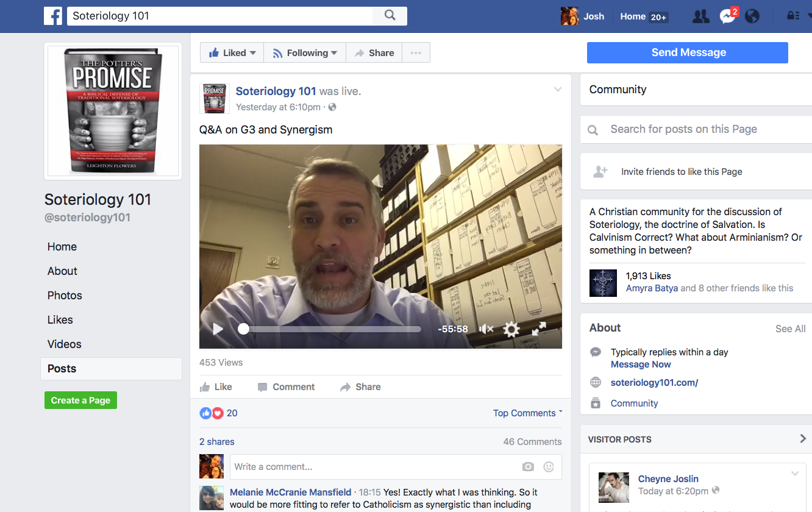Go to the About section
The height and width of the screenshot is (512, 812).
pyautogui.click(x=62, y=271)
